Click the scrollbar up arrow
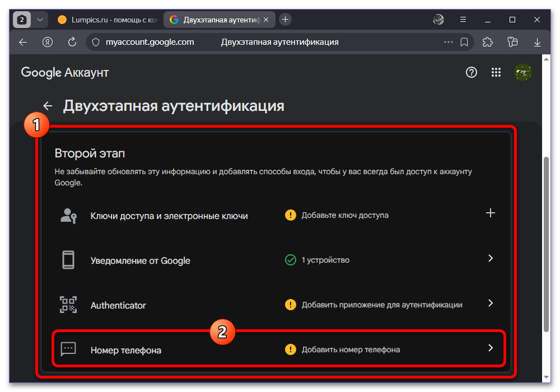Screen dimensions: 560x392 click(x=546, y=59)
